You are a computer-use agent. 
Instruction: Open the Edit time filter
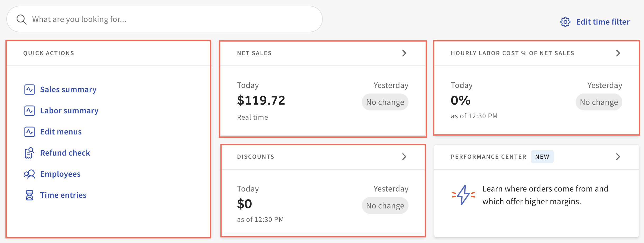[x=603, y=22]
